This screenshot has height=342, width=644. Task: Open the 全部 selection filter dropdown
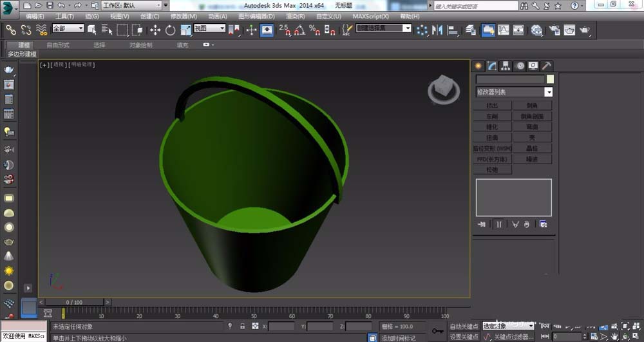tap(68, 28)
